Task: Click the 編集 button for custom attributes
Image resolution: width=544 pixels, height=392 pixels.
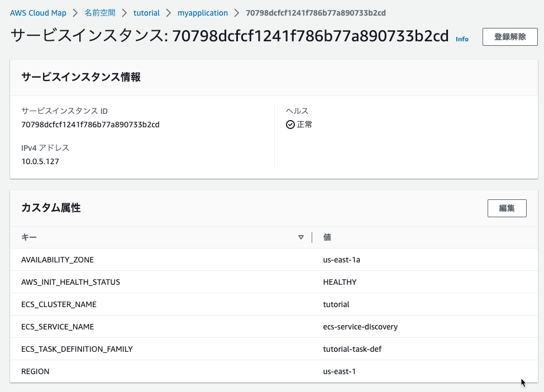Action: (x=507, y=208)
